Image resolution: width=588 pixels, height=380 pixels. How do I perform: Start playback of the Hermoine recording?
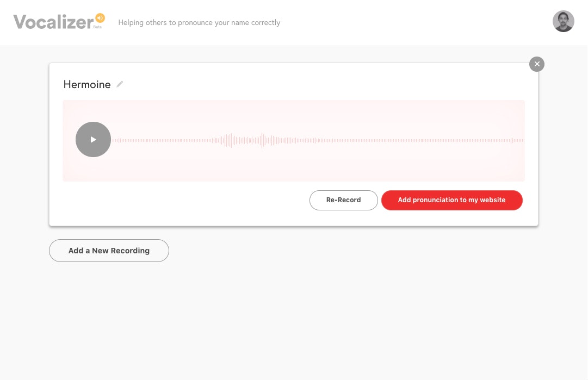click(93, 139)
